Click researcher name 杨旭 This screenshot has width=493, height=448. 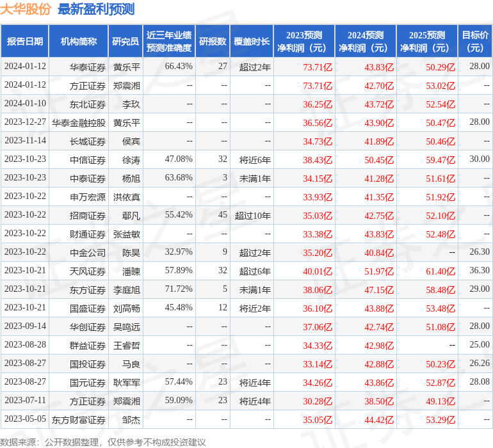click(131, 179)
